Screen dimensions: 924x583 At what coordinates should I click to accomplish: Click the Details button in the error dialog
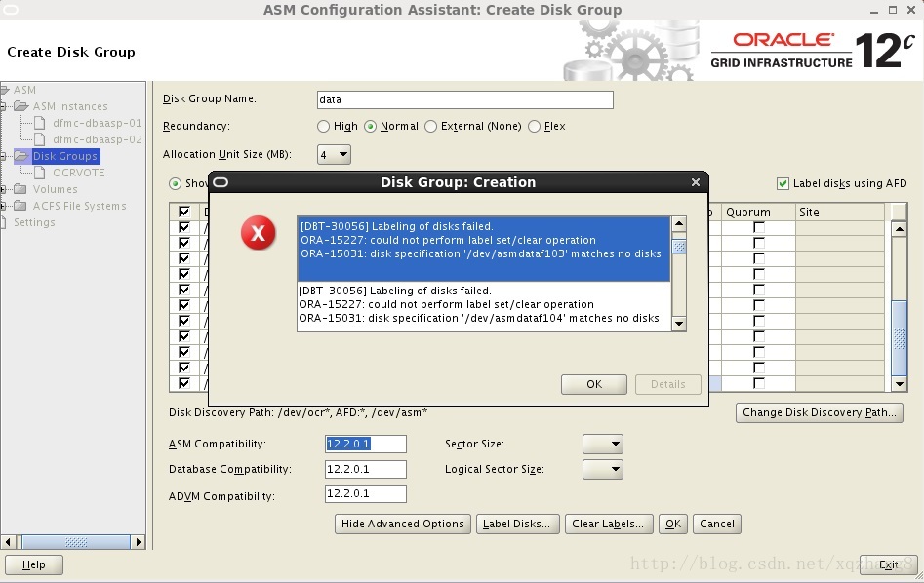point(667,384)
